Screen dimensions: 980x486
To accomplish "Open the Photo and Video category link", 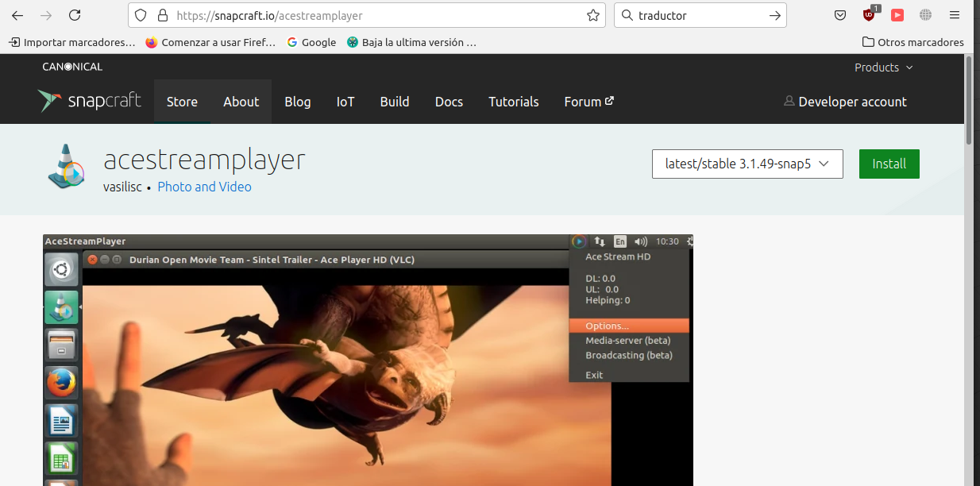I will [204, 187].
